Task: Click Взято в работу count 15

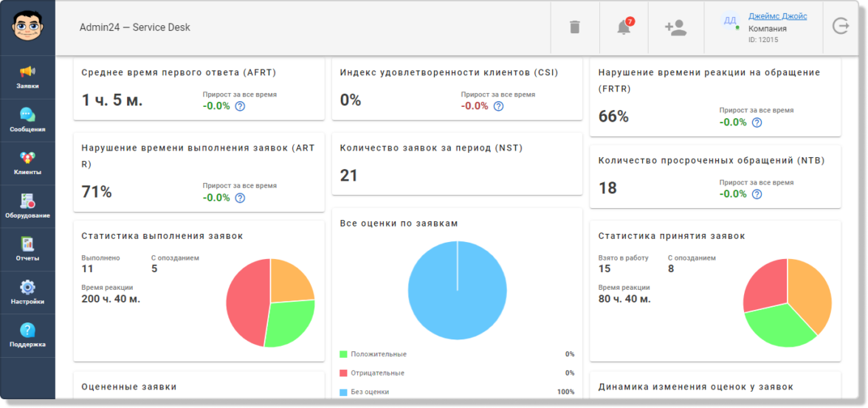Action: point(604,269)
